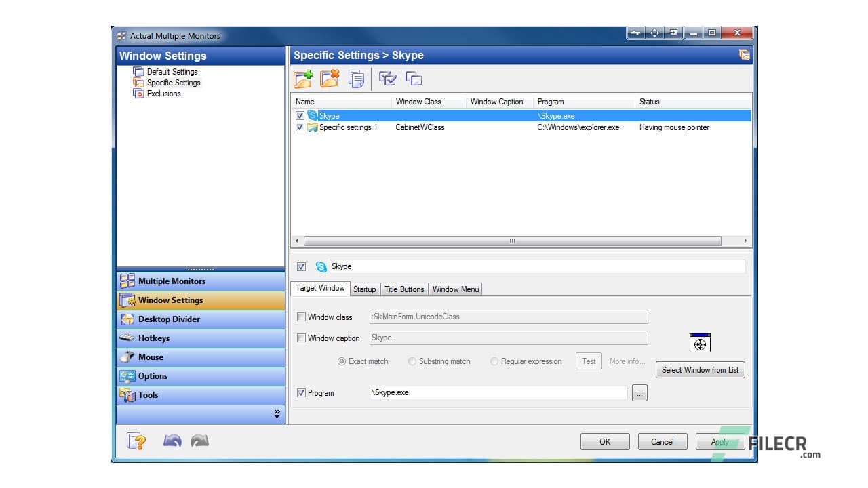Viewport: 868px width, 488px height.
Task: Select the Substring match radio button
Action: click(412, 362)
